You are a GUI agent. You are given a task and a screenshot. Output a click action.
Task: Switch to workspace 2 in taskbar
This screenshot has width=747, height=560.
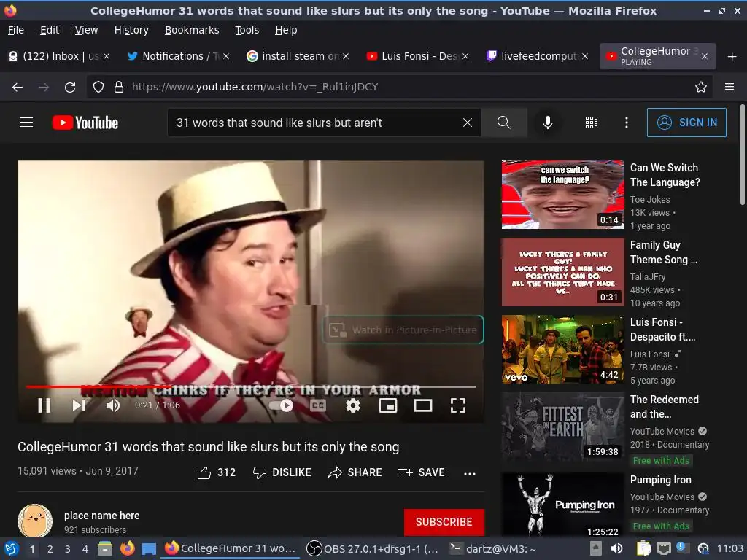click(50, 549)
